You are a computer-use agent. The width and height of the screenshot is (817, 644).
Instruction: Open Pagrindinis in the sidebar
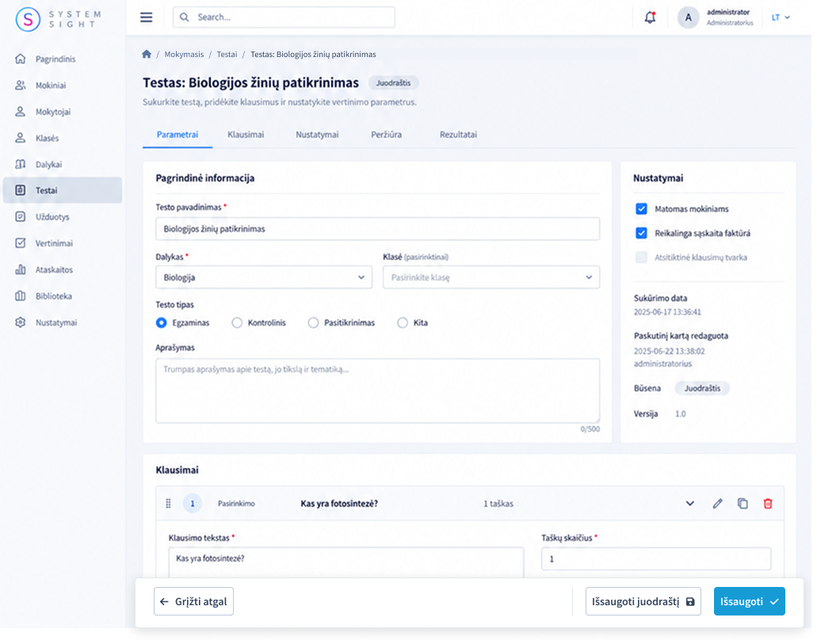point(63,59)
